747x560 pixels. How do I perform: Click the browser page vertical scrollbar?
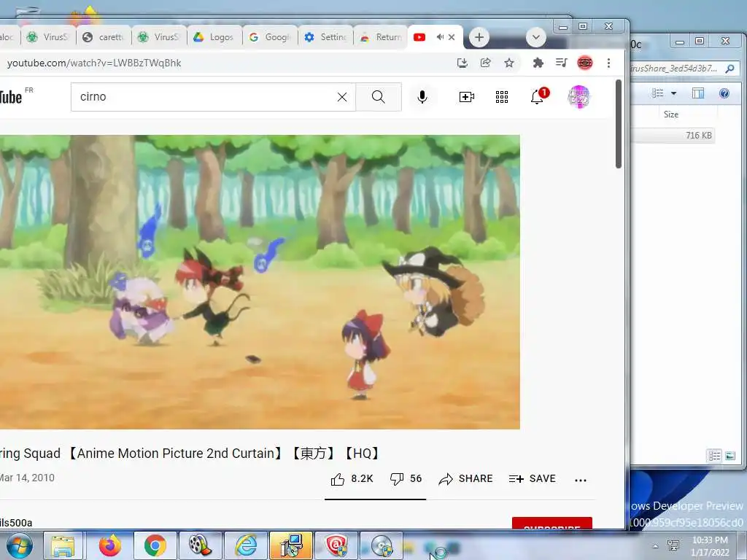coord(619,124)
